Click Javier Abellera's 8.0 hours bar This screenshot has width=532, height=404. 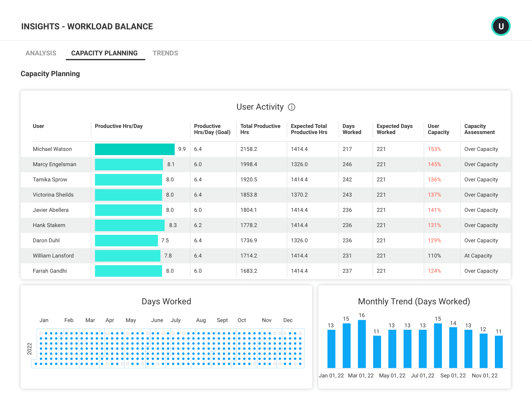click(x=128, y=210)
